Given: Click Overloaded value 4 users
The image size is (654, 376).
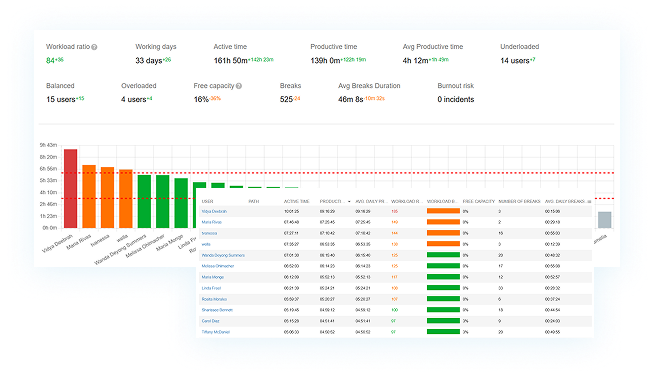Looking at the screenshot, I should [133, 100].
